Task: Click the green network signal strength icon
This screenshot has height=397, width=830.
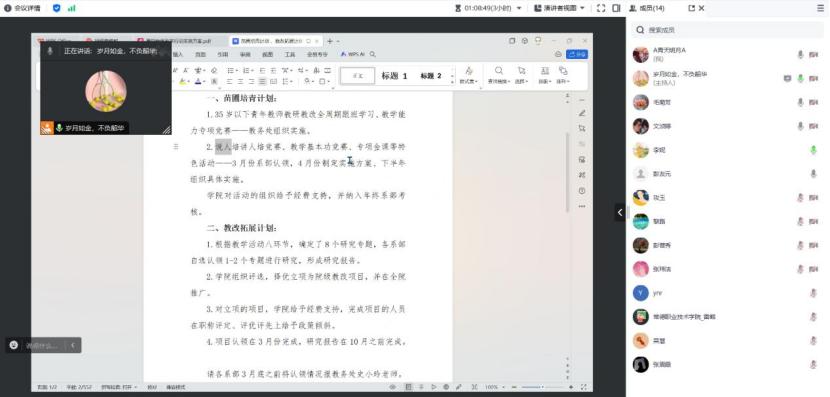Action: pos(71,8)
